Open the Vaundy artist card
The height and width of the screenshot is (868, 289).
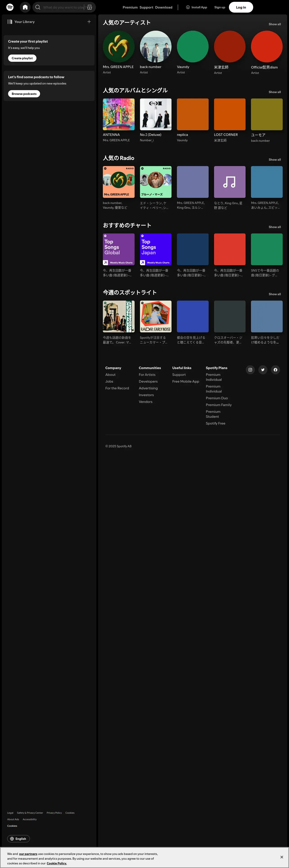coord(193,53)
